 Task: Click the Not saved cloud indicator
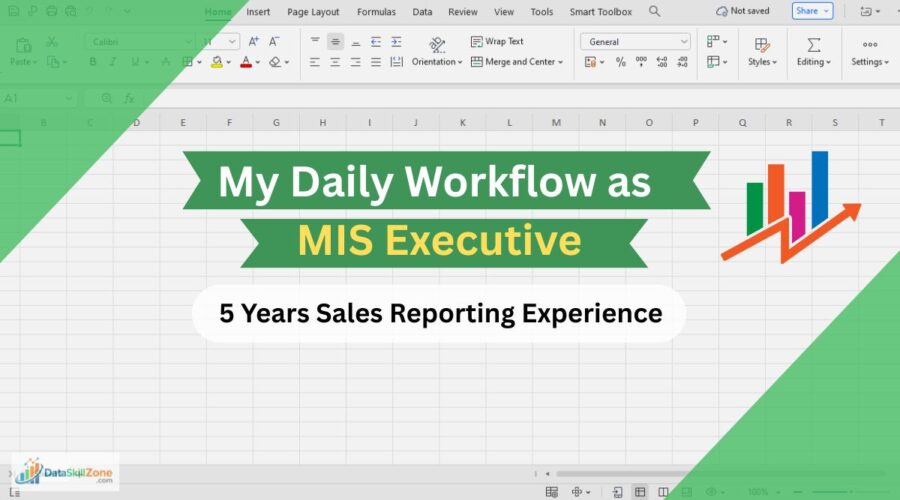(743, 11)
